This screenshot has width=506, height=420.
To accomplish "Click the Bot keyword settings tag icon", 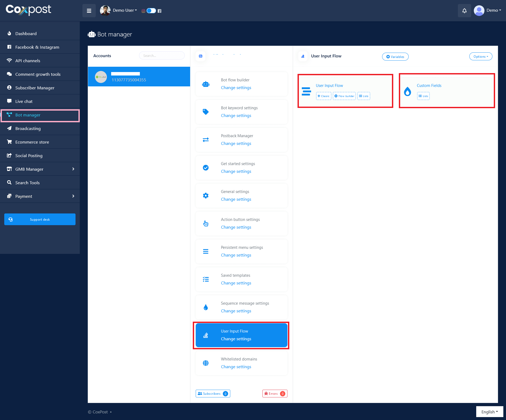I will [206, 112].
